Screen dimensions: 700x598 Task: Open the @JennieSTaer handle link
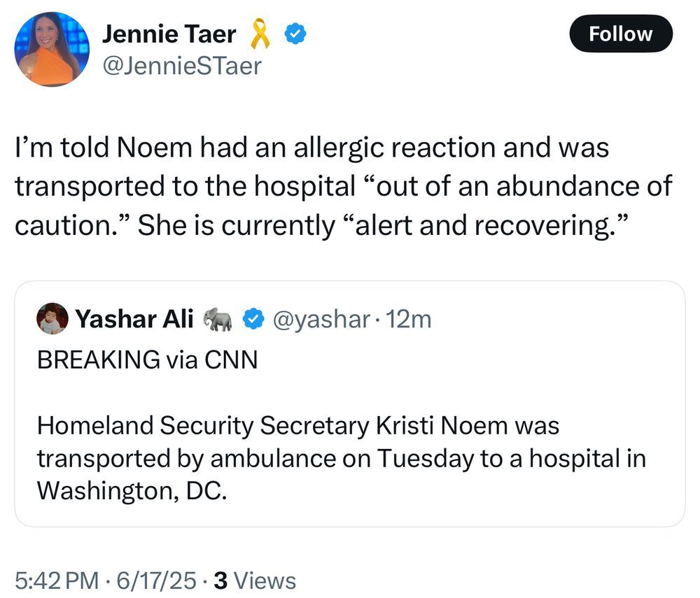tap(181, 66)
